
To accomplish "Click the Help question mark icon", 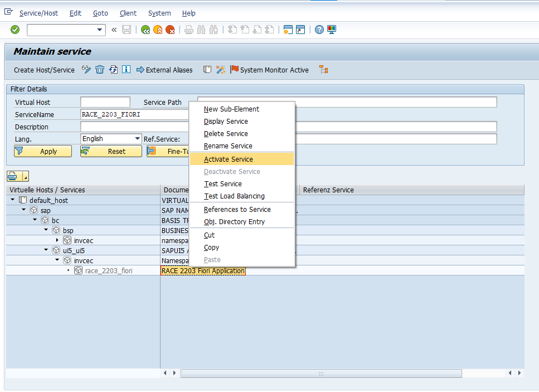I will click(x=319, y=30).
